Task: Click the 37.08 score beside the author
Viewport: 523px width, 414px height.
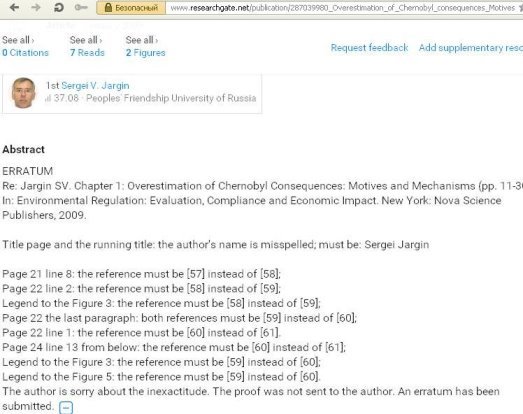Action: coord(66,98)
